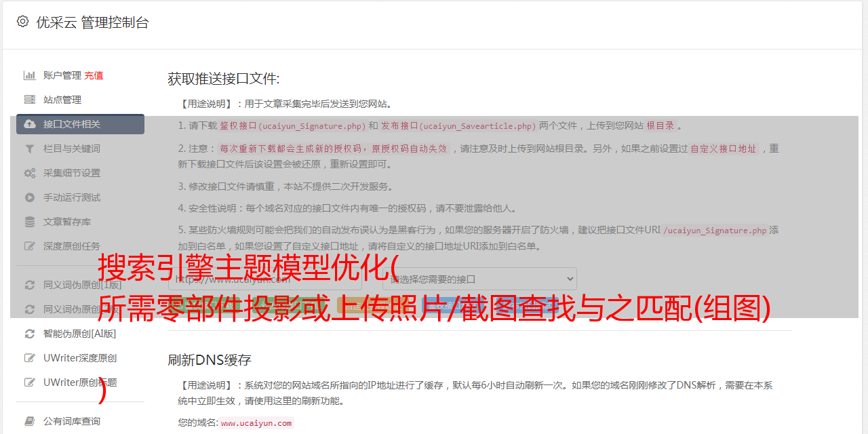Open the book icon for 公有词库查询

[30, 421]
